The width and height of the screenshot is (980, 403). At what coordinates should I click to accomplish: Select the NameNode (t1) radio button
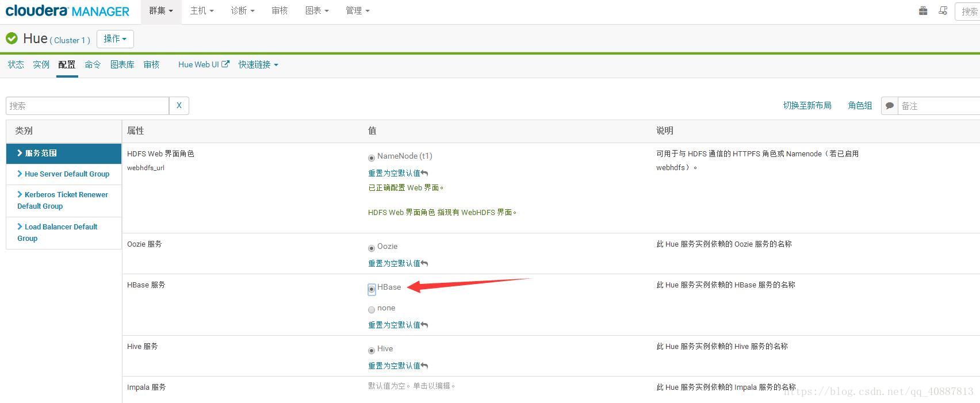372,158
